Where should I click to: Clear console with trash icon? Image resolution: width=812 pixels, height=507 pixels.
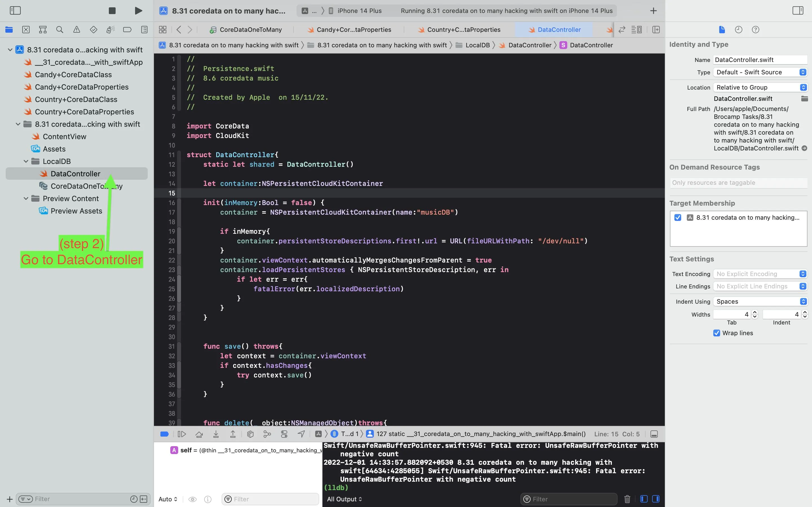click(627, 499)
